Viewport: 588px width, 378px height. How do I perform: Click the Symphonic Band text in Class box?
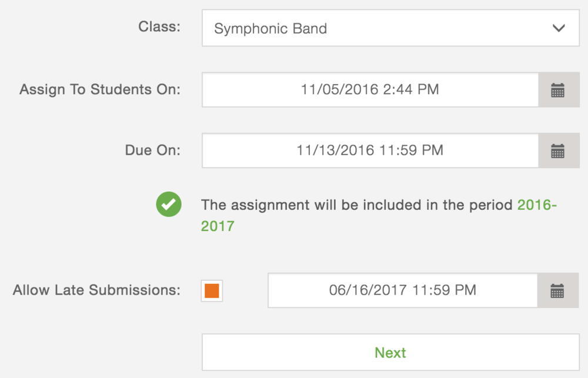click(270, 28)
